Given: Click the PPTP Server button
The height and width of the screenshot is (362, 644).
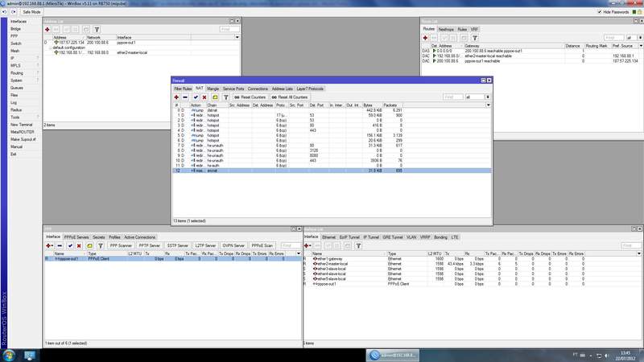Looking at the screenshot, I should [149, 245].
